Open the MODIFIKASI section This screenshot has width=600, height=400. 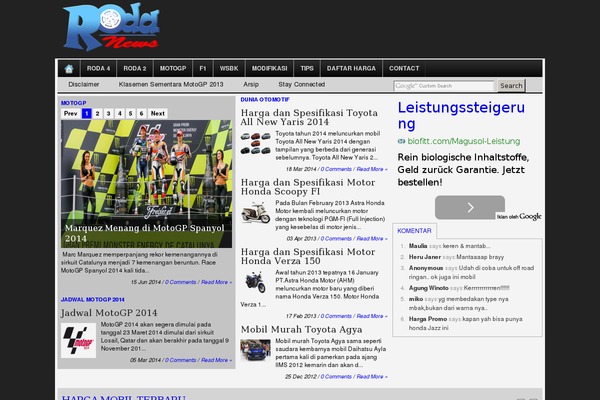point(269,69)
